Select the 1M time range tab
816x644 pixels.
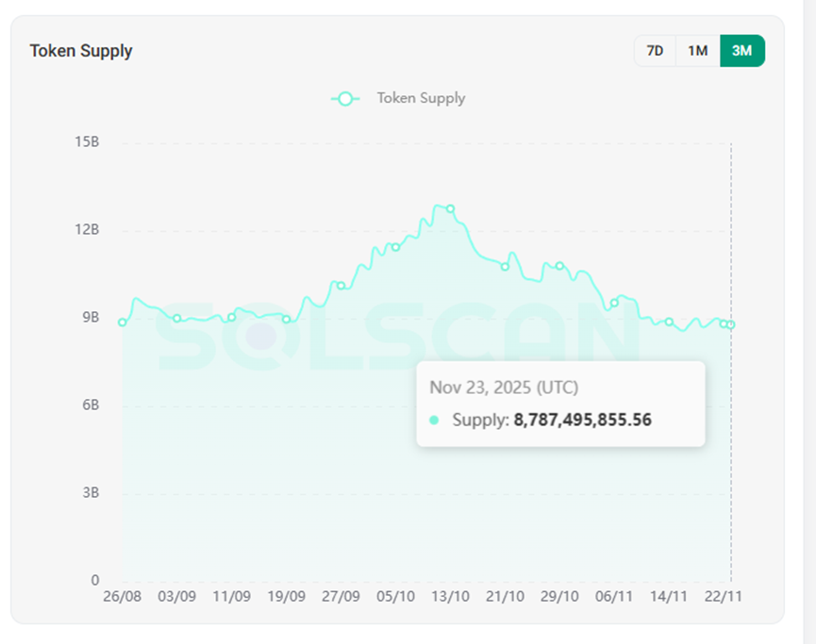(698, 51)
